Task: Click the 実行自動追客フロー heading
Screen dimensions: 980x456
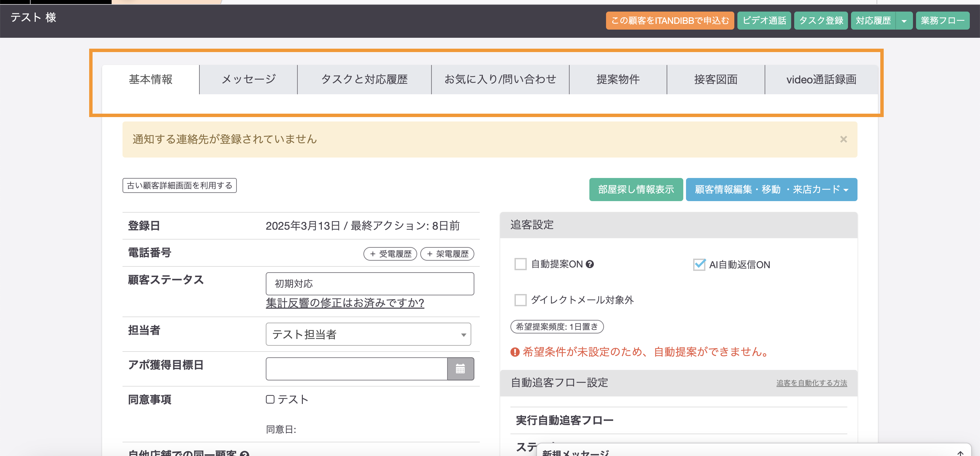Action: [x=565, y=420]
